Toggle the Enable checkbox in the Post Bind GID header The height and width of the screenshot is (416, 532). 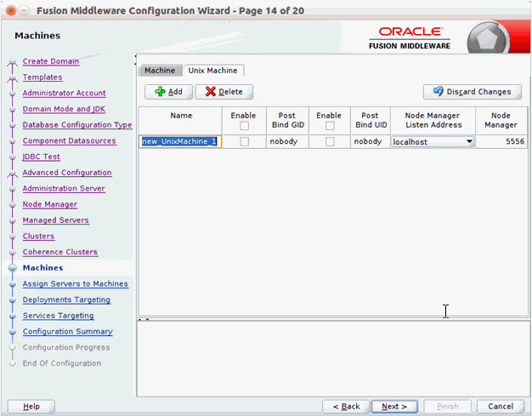tap(244, 126)
